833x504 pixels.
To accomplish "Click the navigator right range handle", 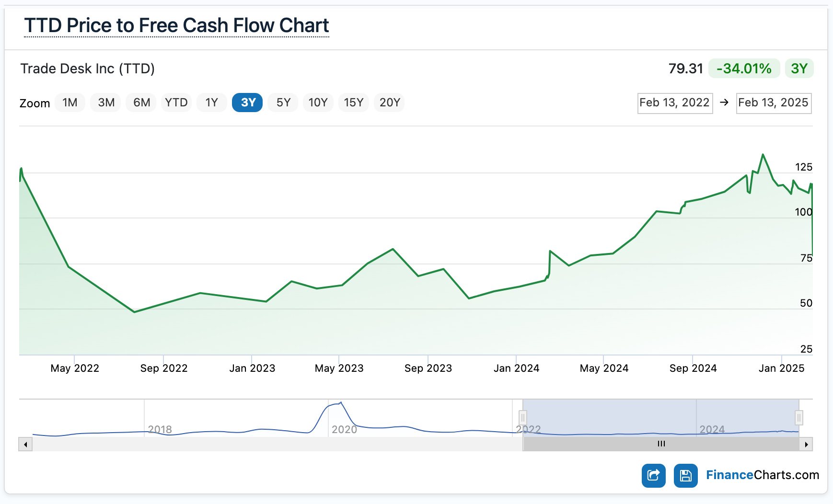I will click(798, 418).
